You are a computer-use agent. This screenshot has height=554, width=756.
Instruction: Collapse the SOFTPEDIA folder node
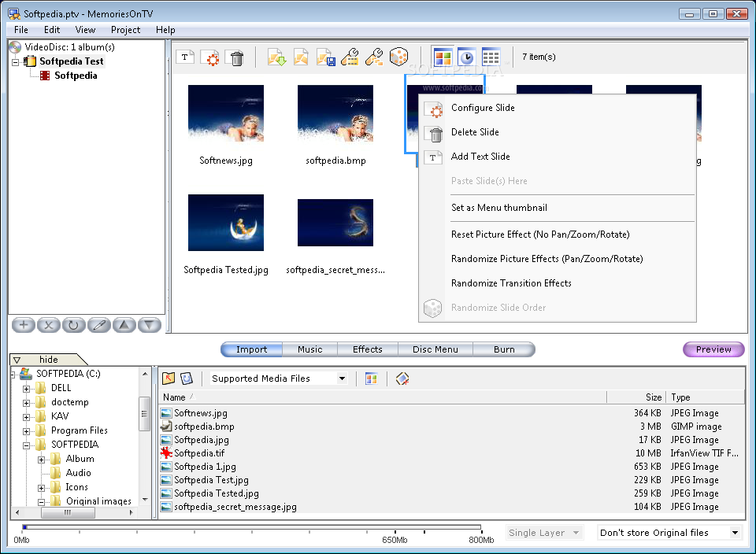(x=27, y=445)
